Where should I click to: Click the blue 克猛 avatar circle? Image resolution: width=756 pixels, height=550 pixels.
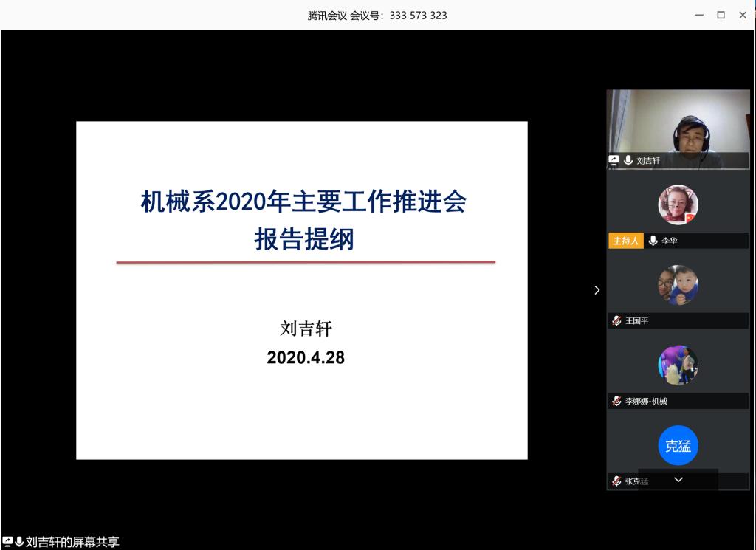pos(678,446)
